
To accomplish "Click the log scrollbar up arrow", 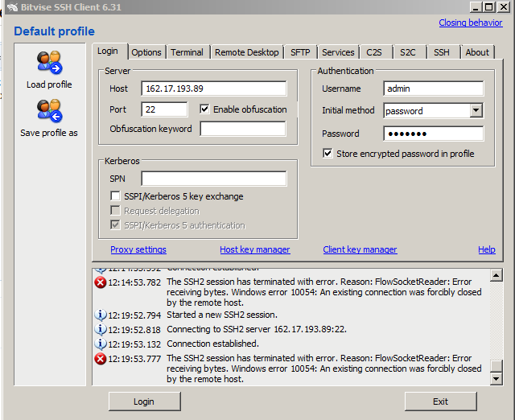I will click(496, 275).
